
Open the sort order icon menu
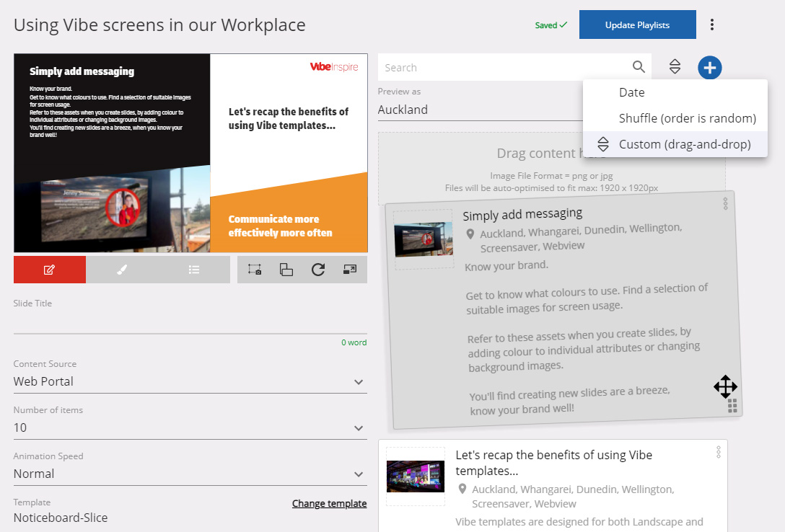click(x=675, y=67)
